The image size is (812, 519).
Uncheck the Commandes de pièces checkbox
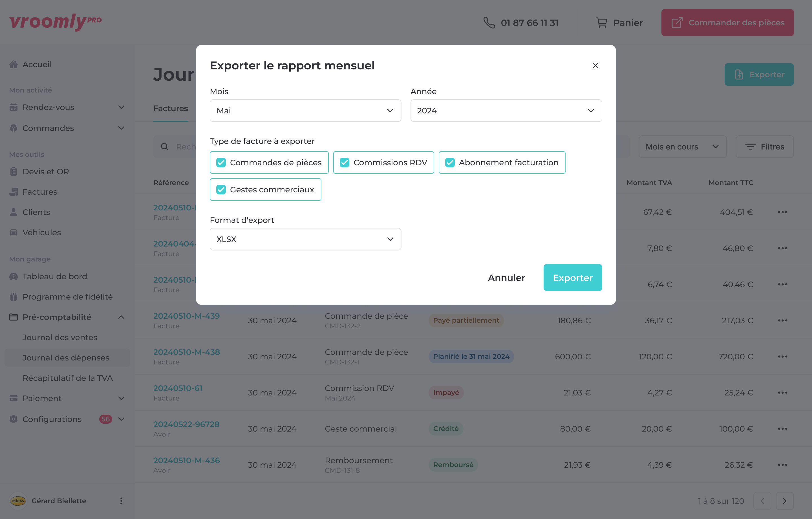[x=221, y=163]
